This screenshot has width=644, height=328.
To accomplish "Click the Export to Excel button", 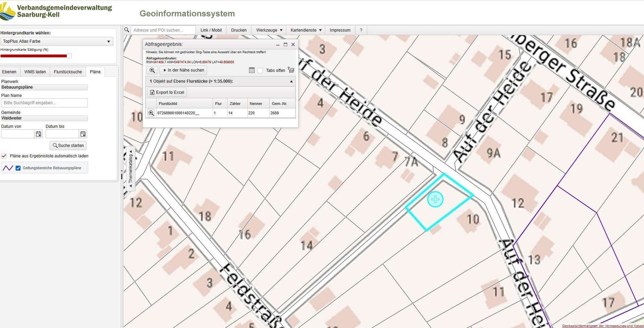I will [x=167, y=92].
